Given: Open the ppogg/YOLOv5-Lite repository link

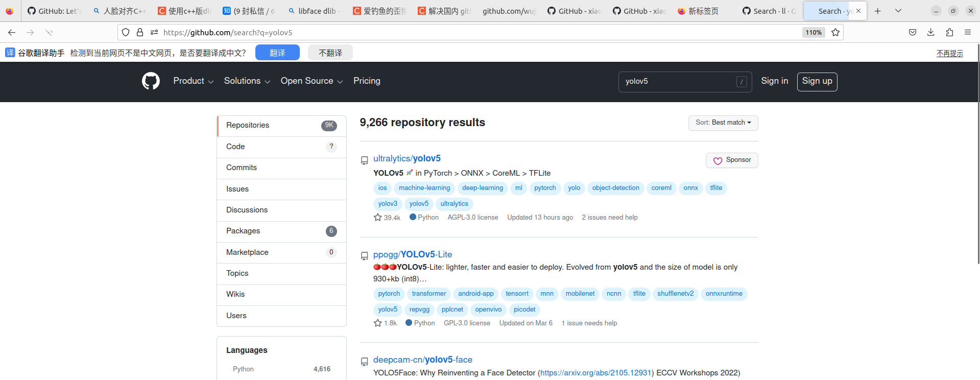Looking at the screenshot, I should pos(413,254).
